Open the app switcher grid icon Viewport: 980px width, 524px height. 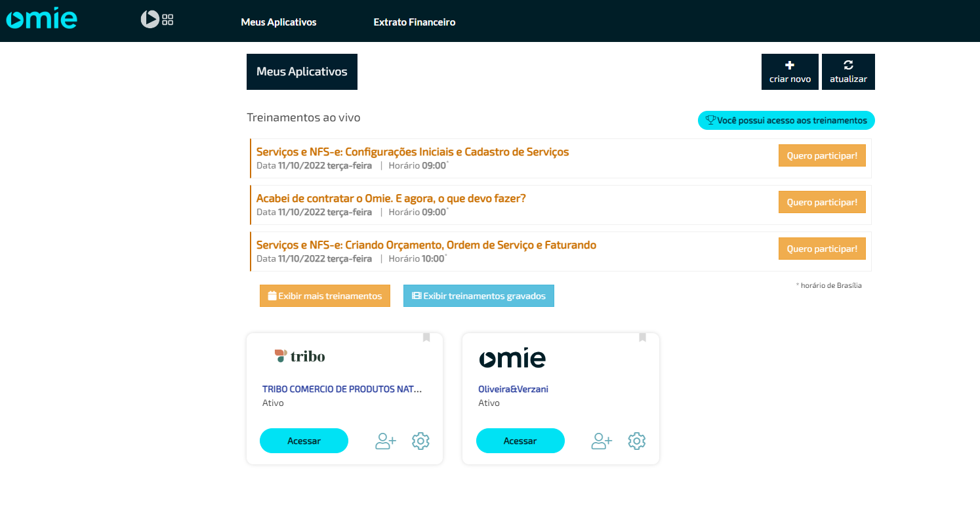coord(167,20)
